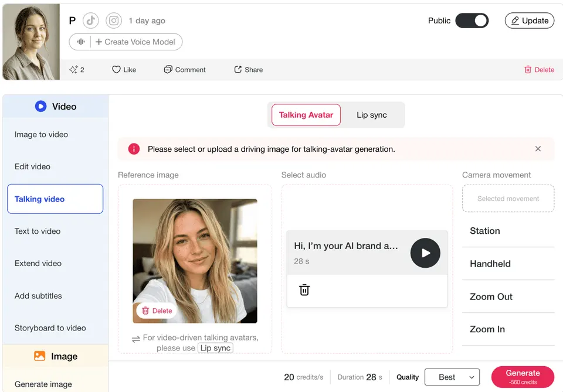Click the voice waveform icon
The width and height of the screenshot is (563, 392).
(81, 42)
